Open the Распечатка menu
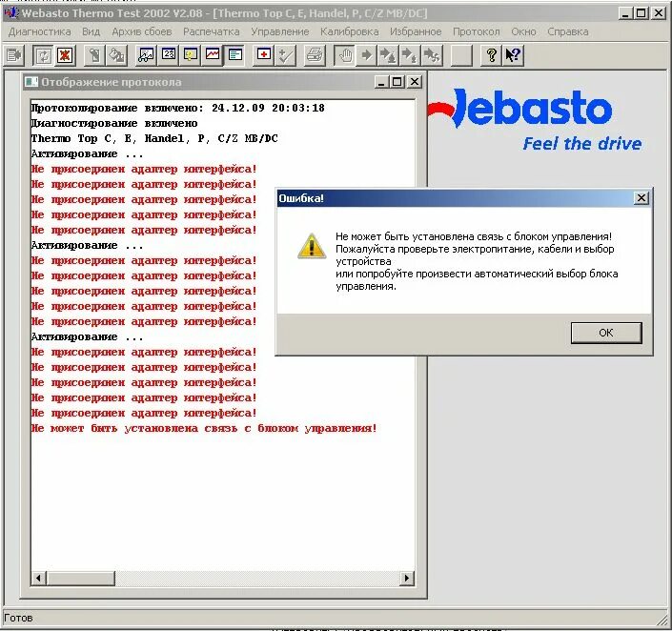Screen dimensions: 672x631 [x=212, y=31]
